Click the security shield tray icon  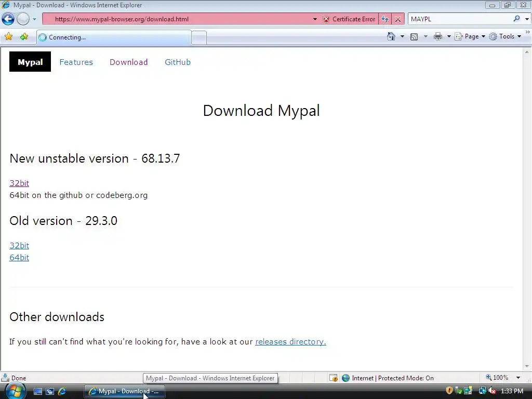pyautogui.click(x=449, y=391)
